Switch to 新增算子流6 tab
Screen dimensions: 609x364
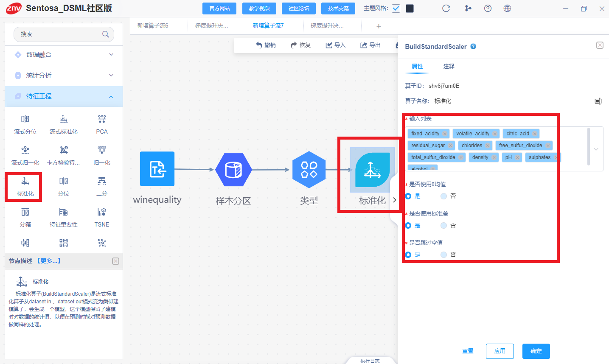pyautogui.click(x=153, y=25)
